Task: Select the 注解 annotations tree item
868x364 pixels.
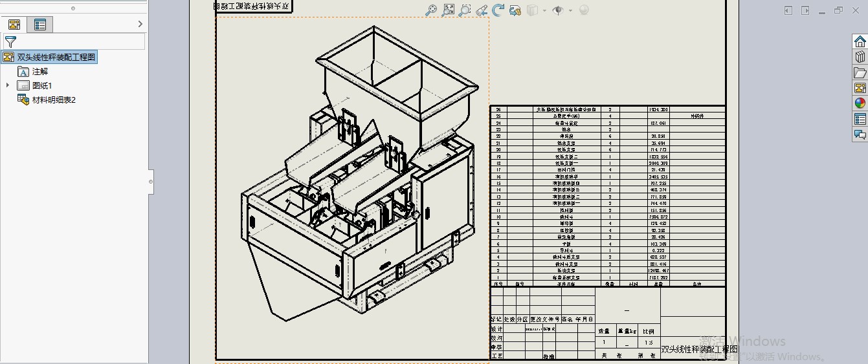Action: point(40,71)
